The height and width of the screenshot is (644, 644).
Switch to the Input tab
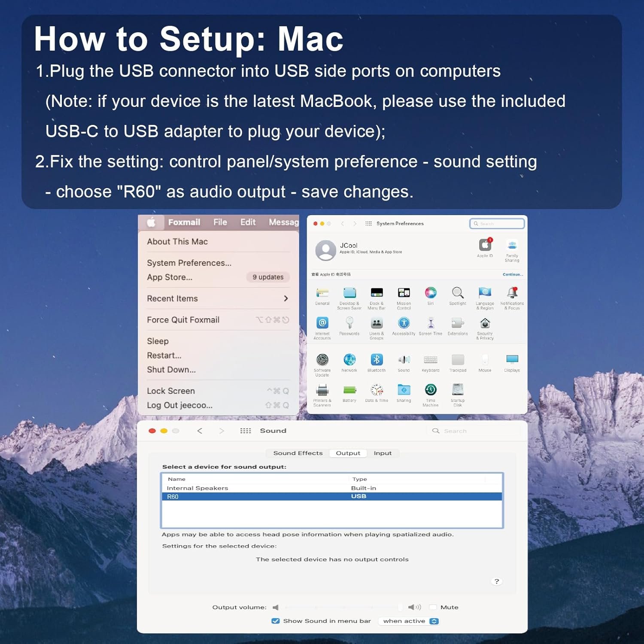pos(382,453)
